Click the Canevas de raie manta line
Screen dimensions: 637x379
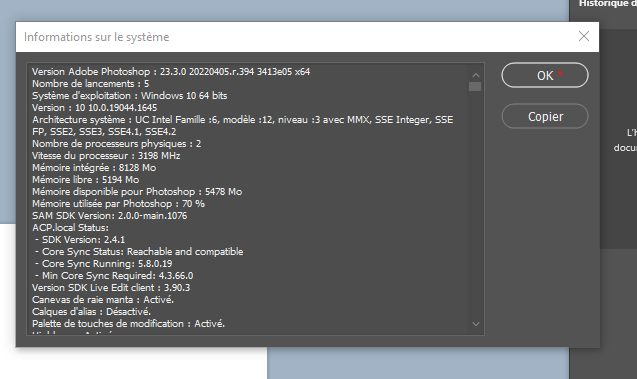103,300
